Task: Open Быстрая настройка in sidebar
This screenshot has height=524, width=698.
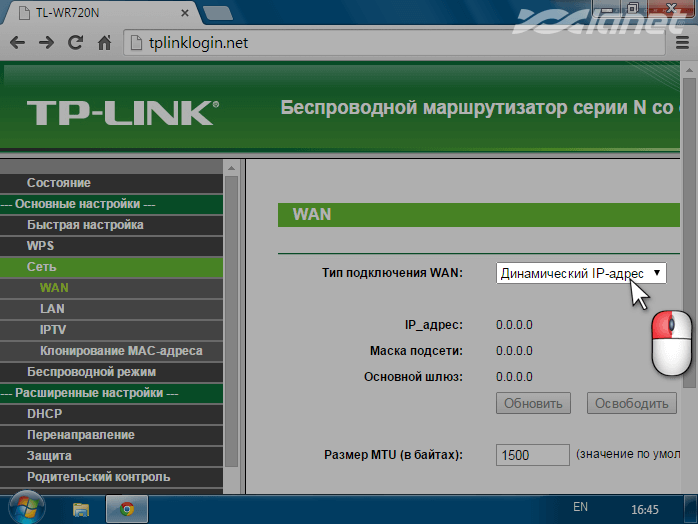Action: pyautogui.click(x=111, y=225)
